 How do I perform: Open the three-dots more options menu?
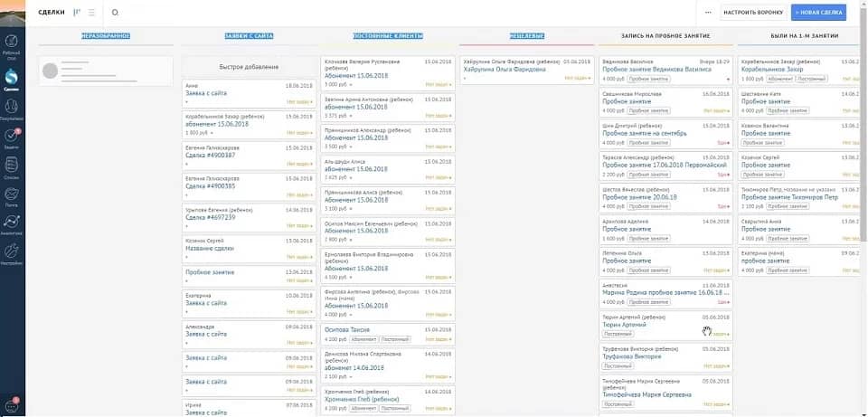coord(708,12)
